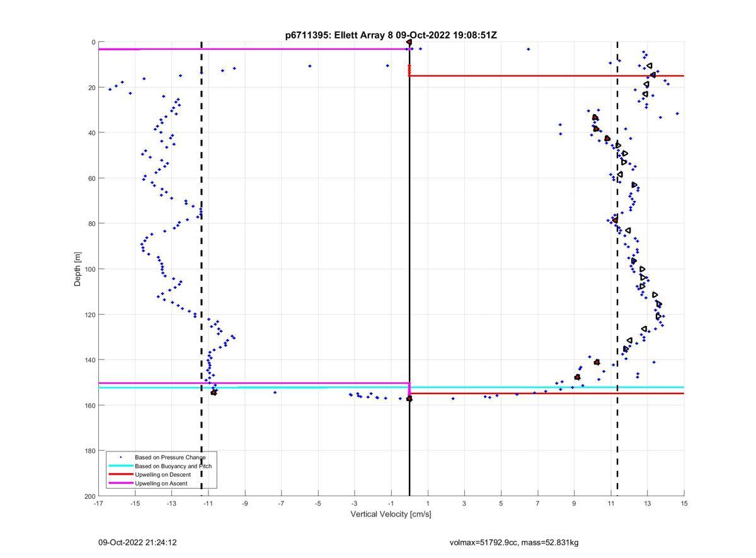This screenshot has height=558, width=756.
Task: Click x-axis tick label '9'
Action: click(574, 503)
